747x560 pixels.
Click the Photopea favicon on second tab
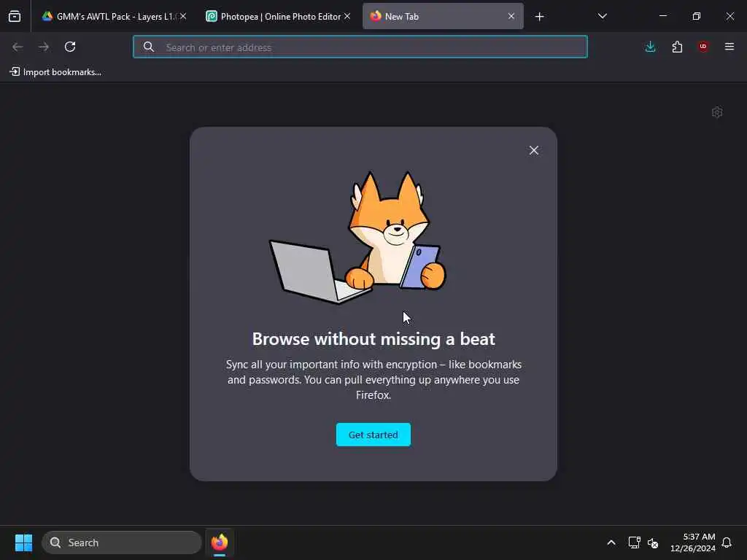pos(211,16)
